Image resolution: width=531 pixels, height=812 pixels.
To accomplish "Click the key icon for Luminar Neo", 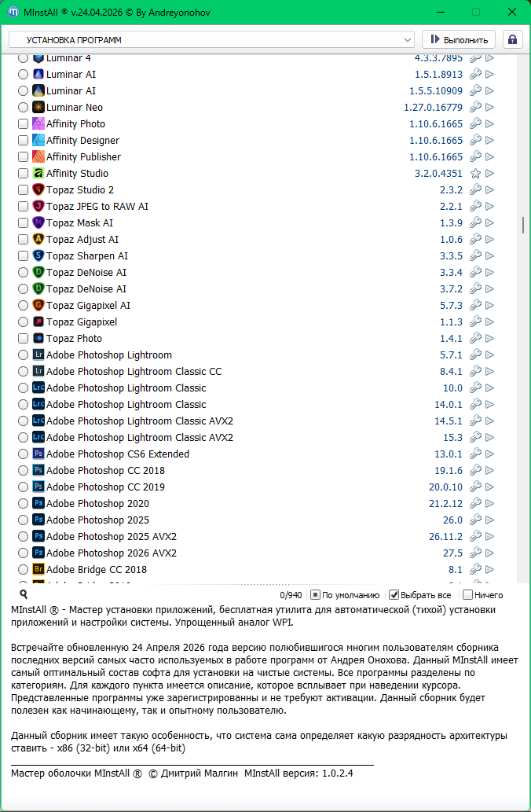I will click(x=475, y=108).
